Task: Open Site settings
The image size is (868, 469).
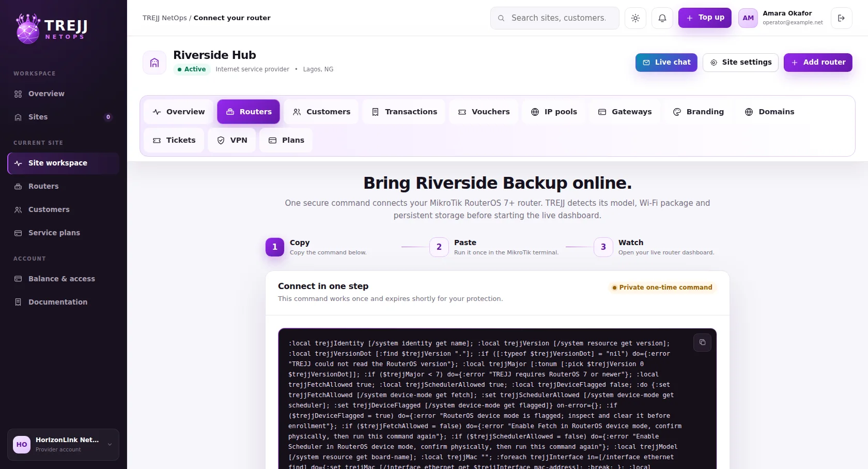Action: (740, 62)
